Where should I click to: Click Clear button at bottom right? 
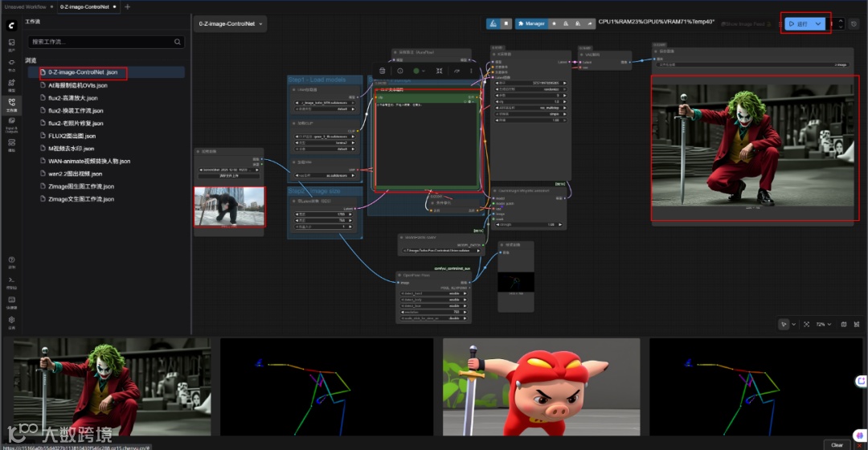coord(837,444)
